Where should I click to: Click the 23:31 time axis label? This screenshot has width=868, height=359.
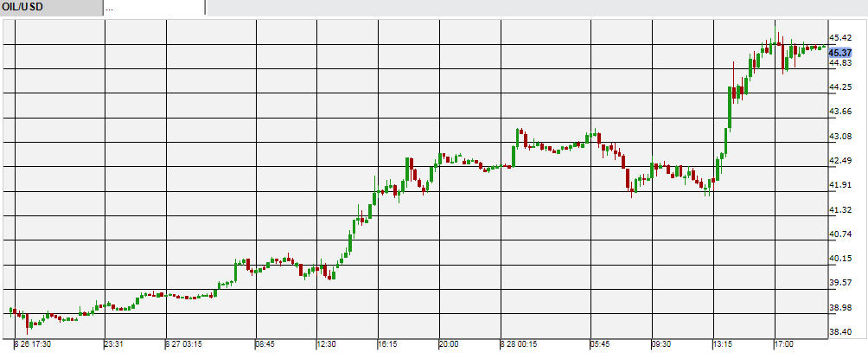click(x=116, y=344)
